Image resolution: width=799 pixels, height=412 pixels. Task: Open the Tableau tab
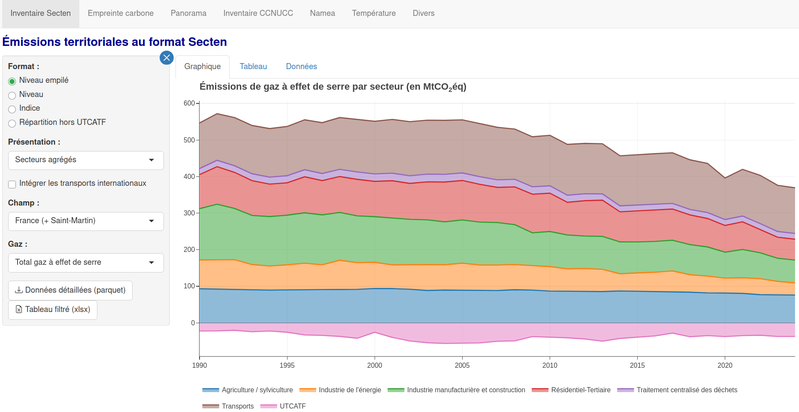pyautogui.click(x=253, y=66)
